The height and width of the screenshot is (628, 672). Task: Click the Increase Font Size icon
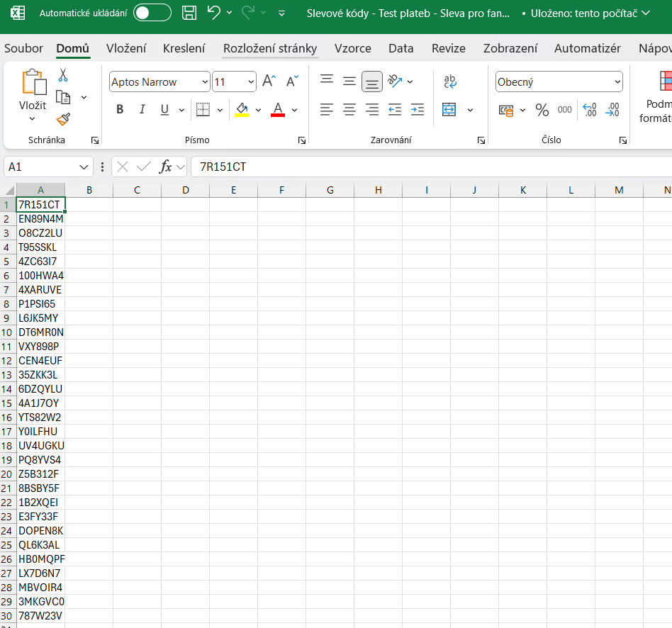click(269, 82)
